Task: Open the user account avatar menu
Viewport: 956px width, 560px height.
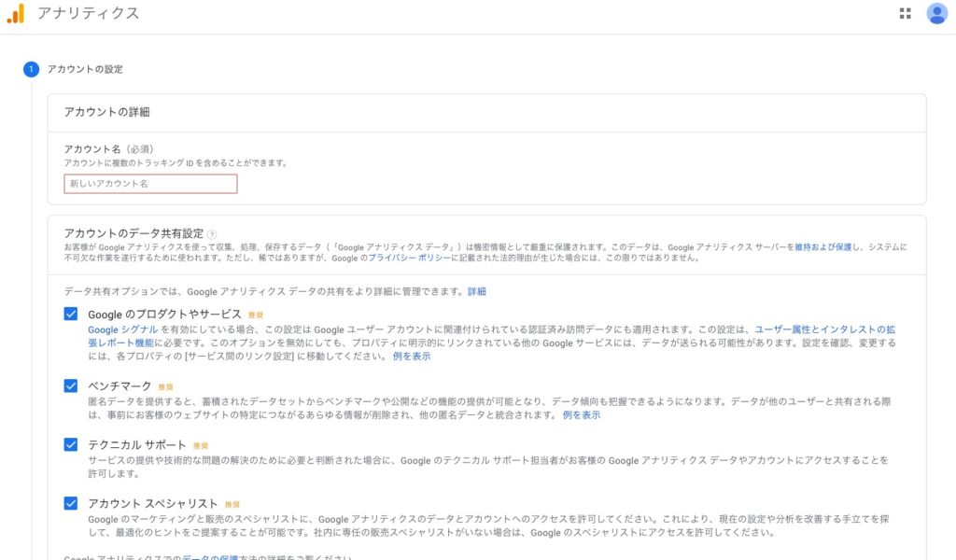Action: coord(936,13)
